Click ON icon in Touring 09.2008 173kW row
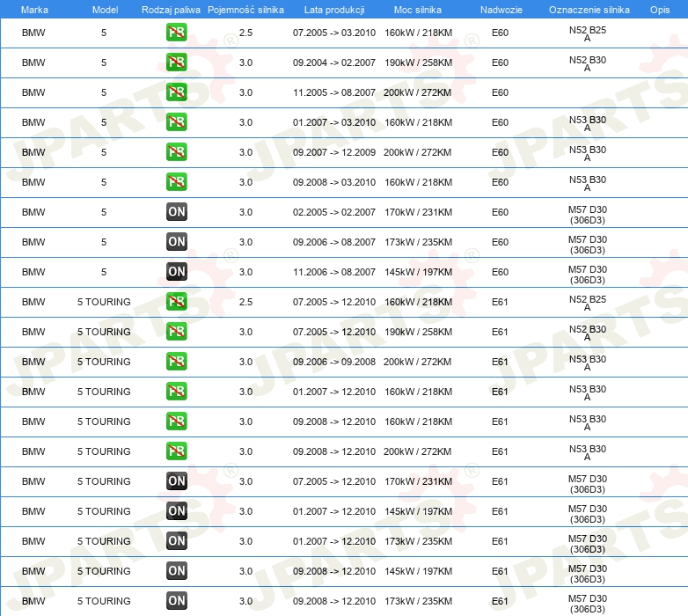 pyautogui.click(x=177, y=601)
